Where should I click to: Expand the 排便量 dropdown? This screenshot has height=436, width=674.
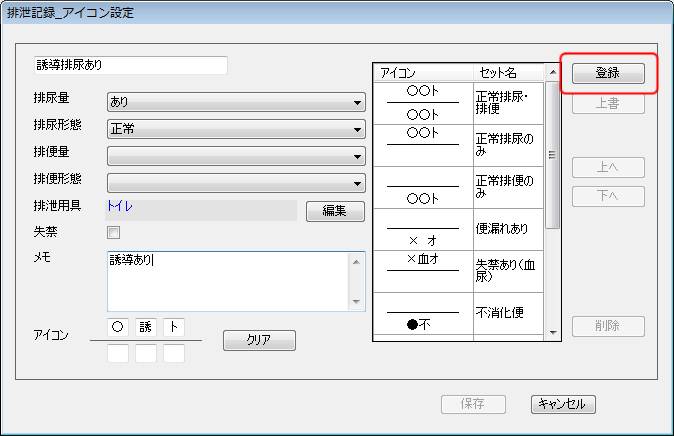click(236, 156)
